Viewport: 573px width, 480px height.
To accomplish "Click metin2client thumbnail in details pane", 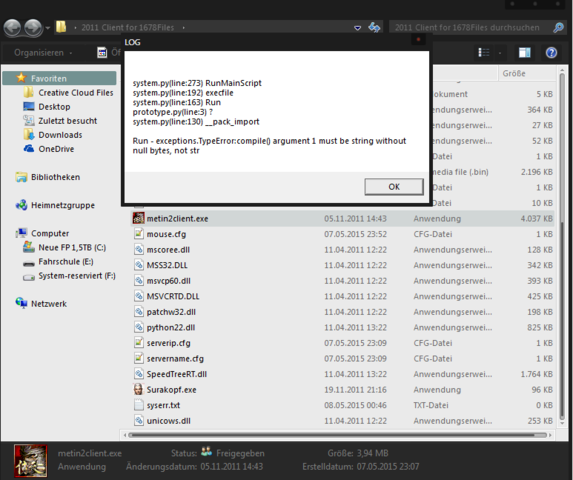I will [x=31, y=461].
